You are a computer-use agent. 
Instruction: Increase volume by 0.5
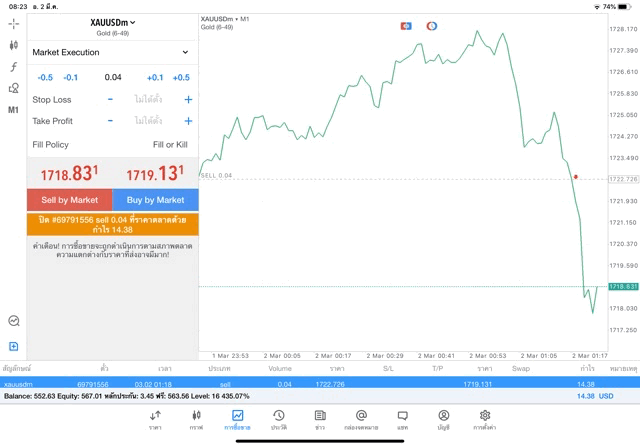(x=181, y=78)
